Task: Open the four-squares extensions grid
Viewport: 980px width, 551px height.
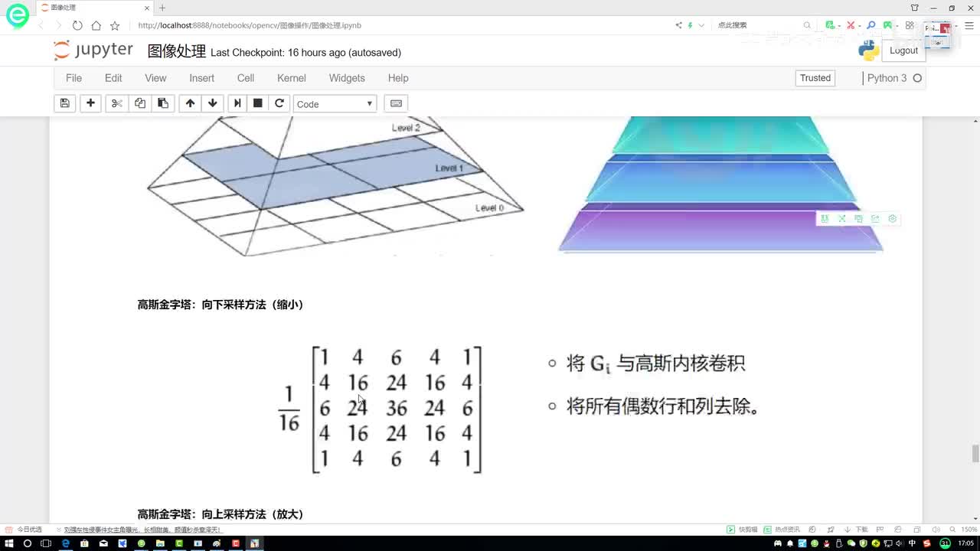Action: pyautogui.click(x=910, y=25)
